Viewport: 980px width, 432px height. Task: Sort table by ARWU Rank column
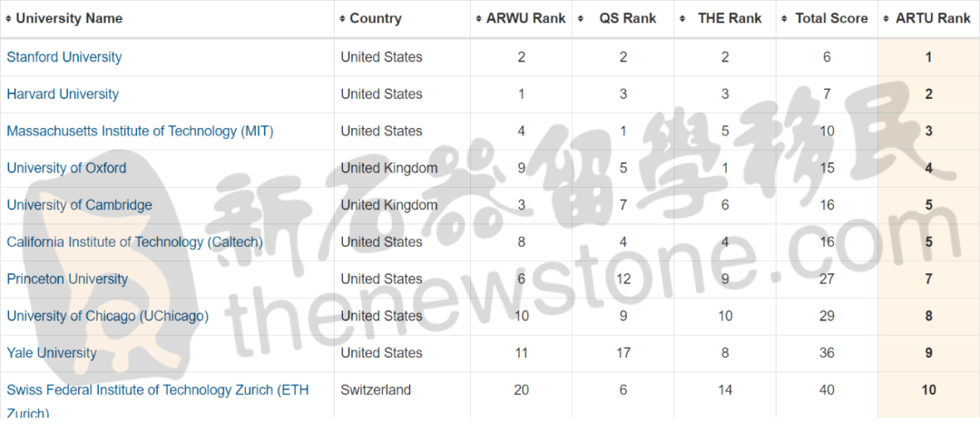click(521, 19)
